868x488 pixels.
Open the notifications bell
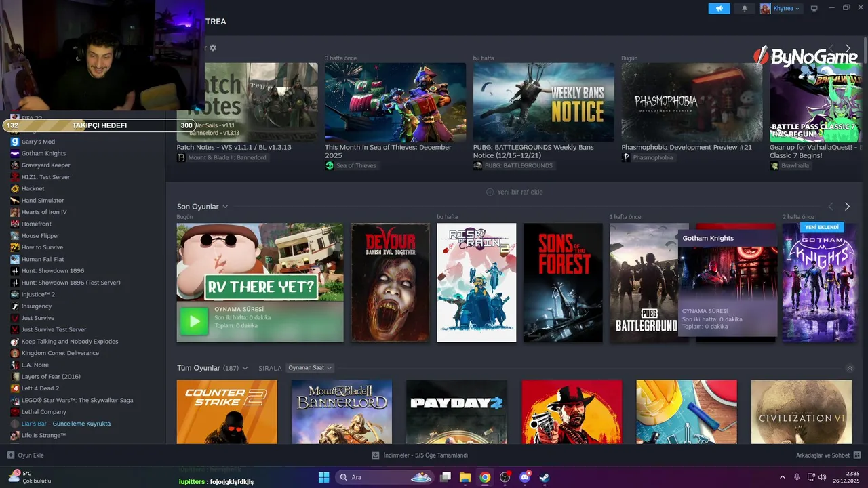tap(745, 9)
